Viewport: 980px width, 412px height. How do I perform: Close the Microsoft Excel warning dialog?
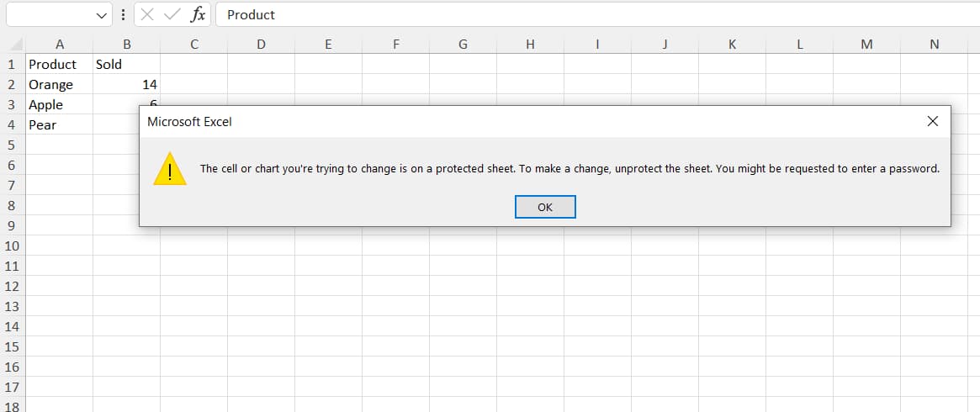point(933,122)
